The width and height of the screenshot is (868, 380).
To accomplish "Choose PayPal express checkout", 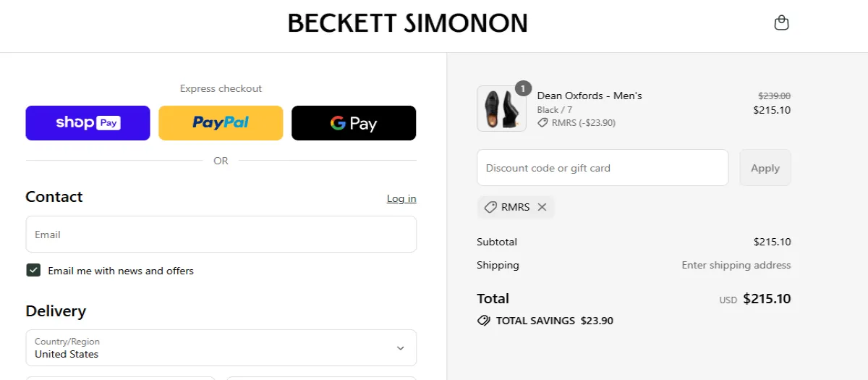I will [221, 123].
